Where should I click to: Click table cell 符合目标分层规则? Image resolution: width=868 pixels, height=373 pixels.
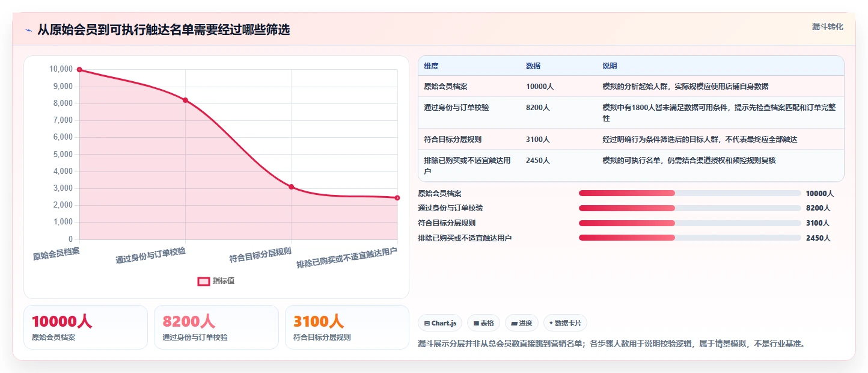[x=453, y=140]
